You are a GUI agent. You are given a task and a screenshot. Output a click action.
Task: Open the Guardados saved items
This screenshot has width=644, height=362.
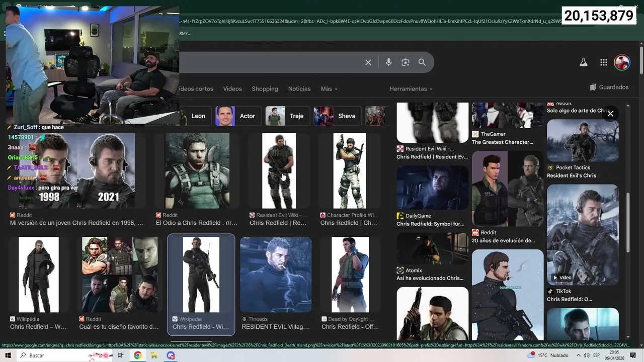pyautogui.click(x=609, y=87)
